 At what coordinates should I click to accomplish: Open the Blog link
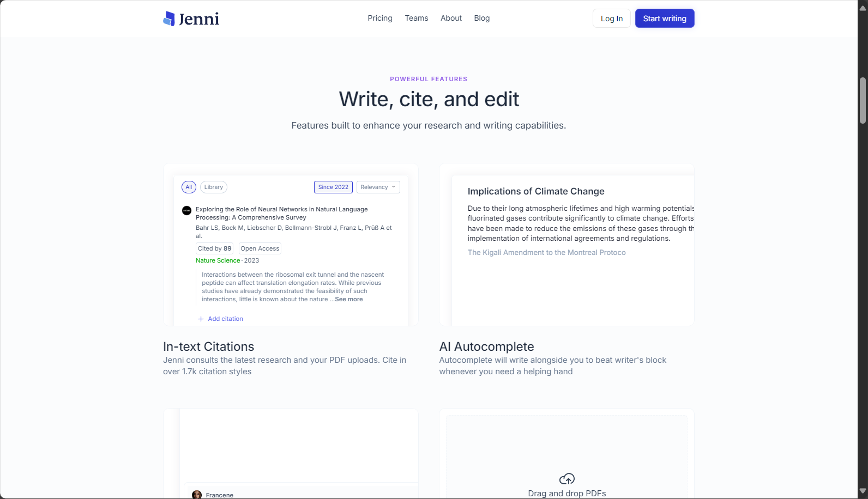click(x=482, y=18)
